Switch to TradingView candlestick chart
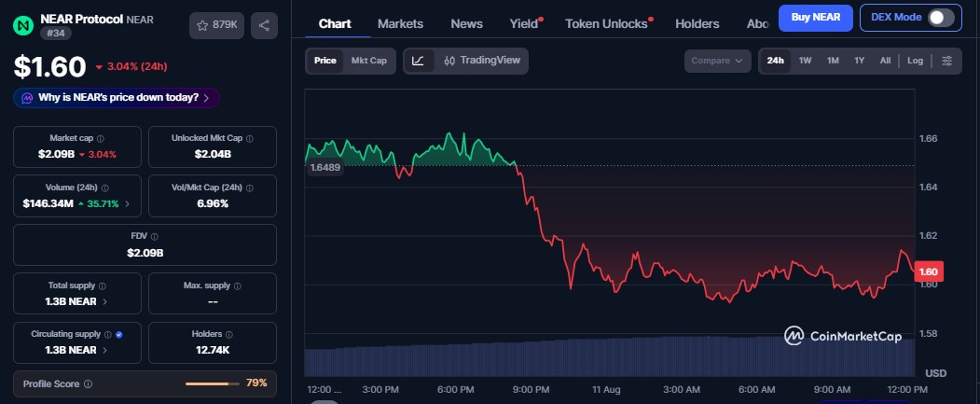Viewport: 980px width, 404px height. 482,61
